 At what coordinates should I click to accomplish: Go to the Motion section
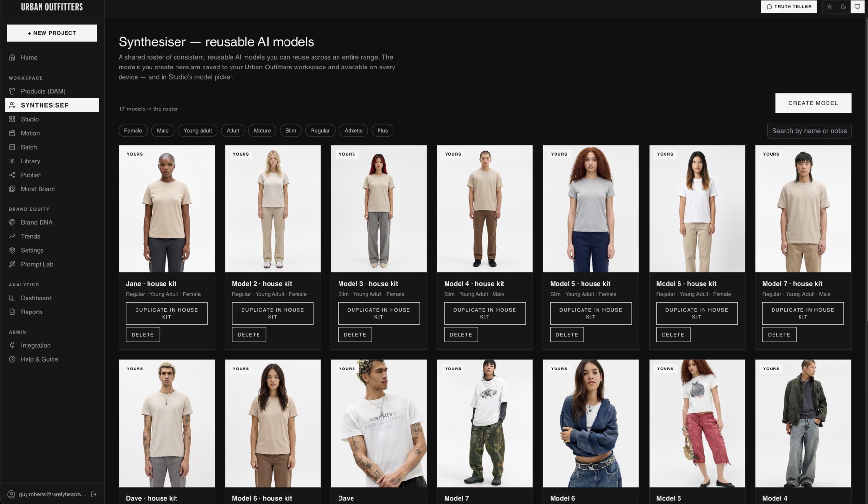coord(52,133)
